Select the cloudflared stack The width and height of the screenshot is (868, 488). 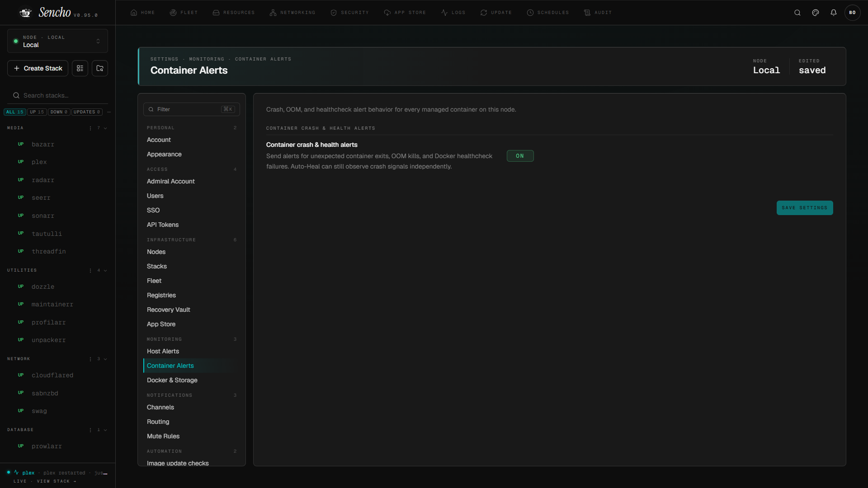pos(57,375)
